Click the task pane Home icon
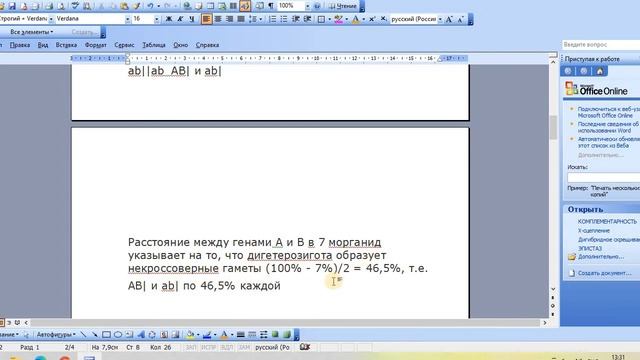 click(600, 71)
